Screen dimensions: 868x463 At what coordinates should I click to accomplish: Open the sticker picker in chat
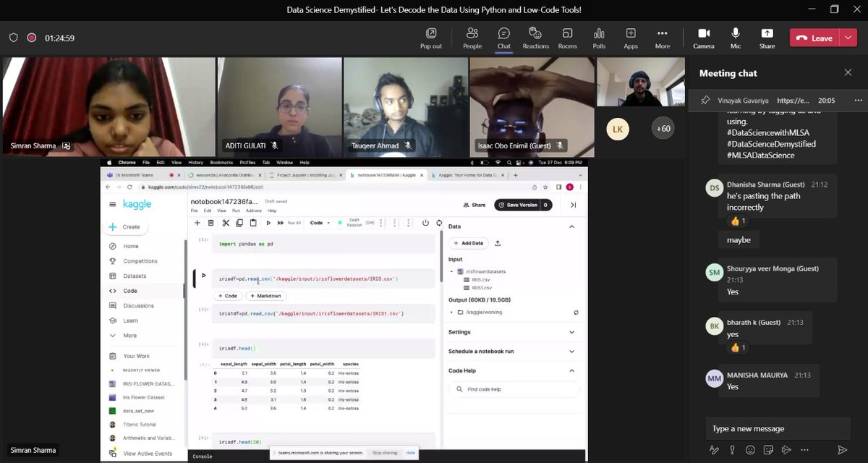[x=768, y=450]
